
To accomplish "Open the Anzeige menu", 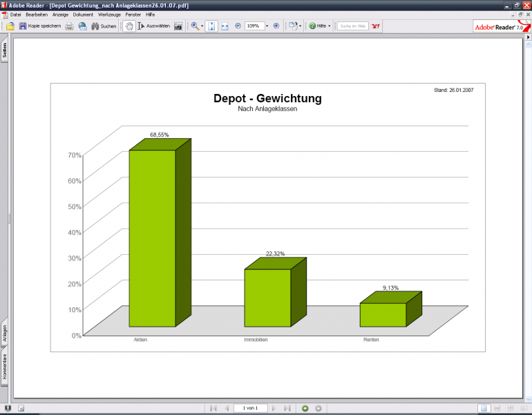I will click(60, 15).
